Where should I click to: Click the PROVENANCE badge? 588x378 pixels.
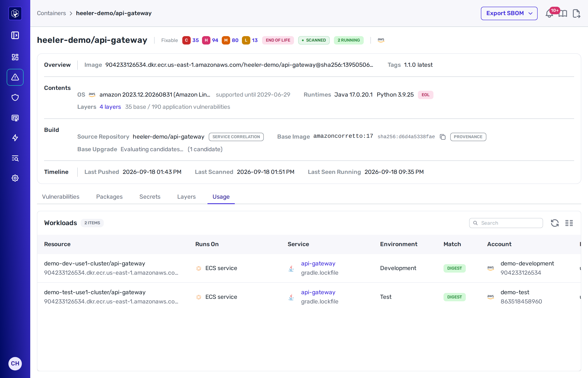pyautogui.click(x=468, y=137)
